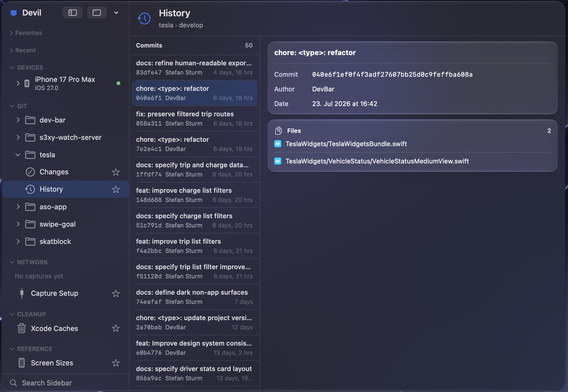The width and height of the screenshot is (568, 392).
Task: Select commit 856a9ac docs: specify driver stats card
Action: click(x=195, y=373)
